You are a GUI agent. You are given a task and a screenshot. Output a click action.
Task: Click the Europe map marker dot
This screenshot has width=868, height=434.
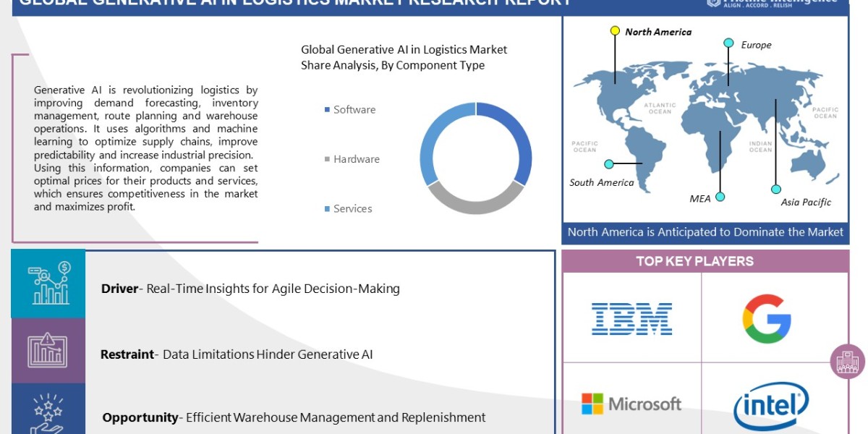(728, 43)
